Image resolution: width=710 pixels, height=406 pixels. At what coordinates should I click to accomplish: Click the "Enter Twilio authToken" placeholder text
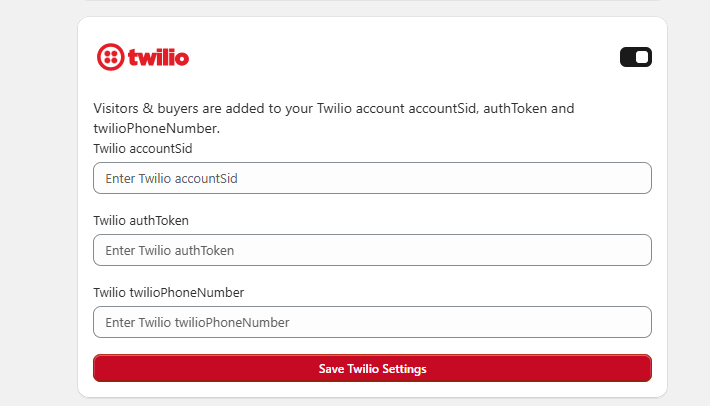(169, 250)
